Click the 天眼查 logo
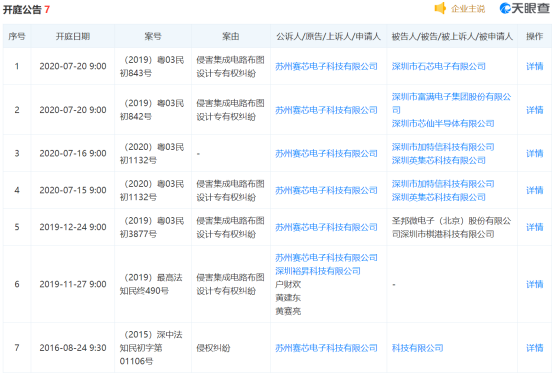 524,8
